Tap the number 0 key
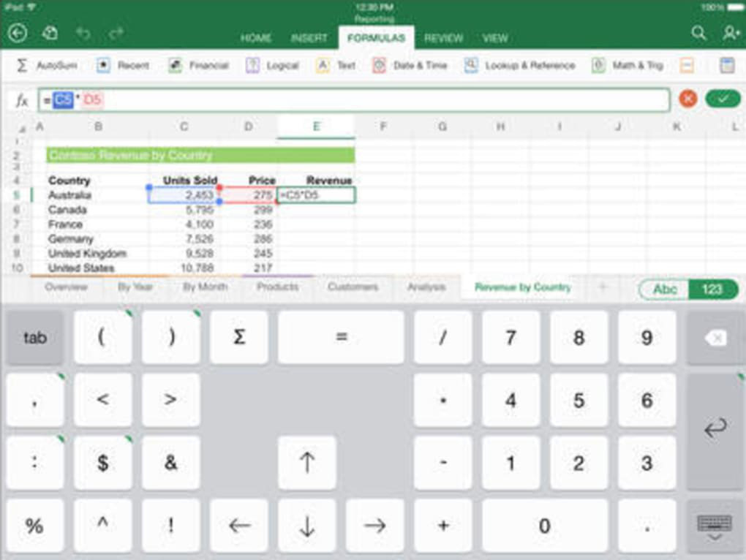746x560 pixels. (x=545, y=526)
